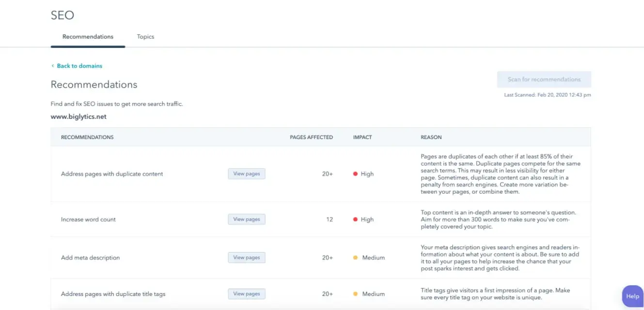View pages for duplicate title tags
Screen dimensions: 644x310
pyautogui.click(x=247, y=294)
